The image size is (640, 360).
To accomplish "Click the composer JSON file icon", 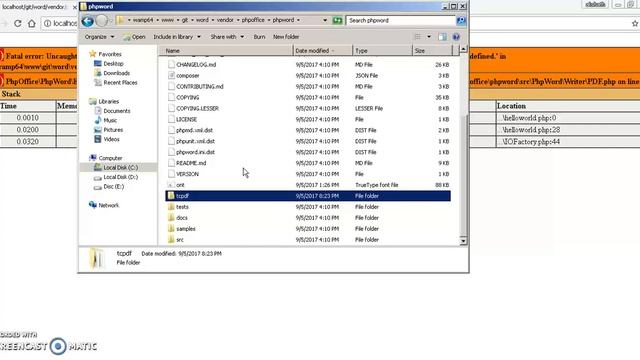I will click(x=171, y=76).
